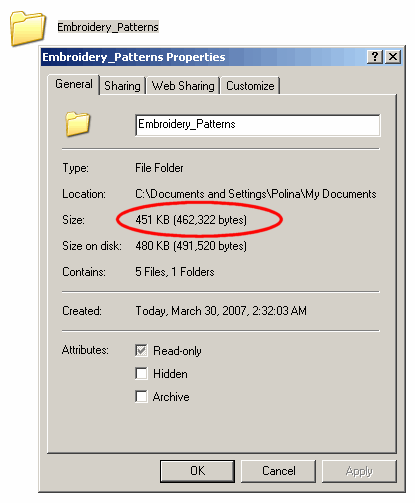Image resolution: width=415 pixels, height=503 pixels.
Task: Open the Customize tab
Action: 250,86
